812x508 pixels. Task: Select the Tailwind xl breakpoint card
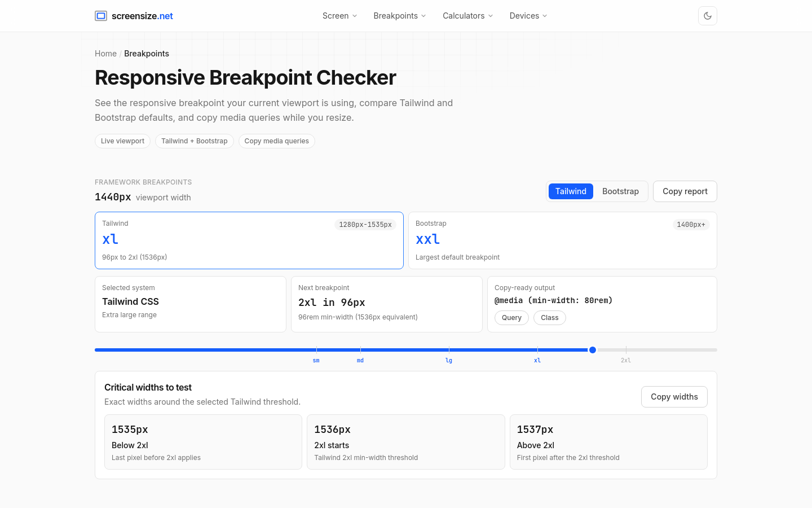[x=249, y=240]
